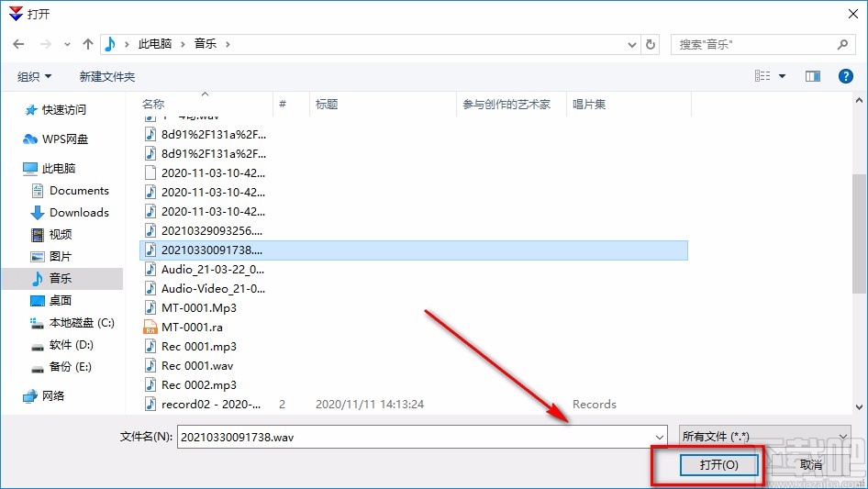Open 备份 (E:) drive
This screenshot has width=868, height=489.
coord(70,367)
